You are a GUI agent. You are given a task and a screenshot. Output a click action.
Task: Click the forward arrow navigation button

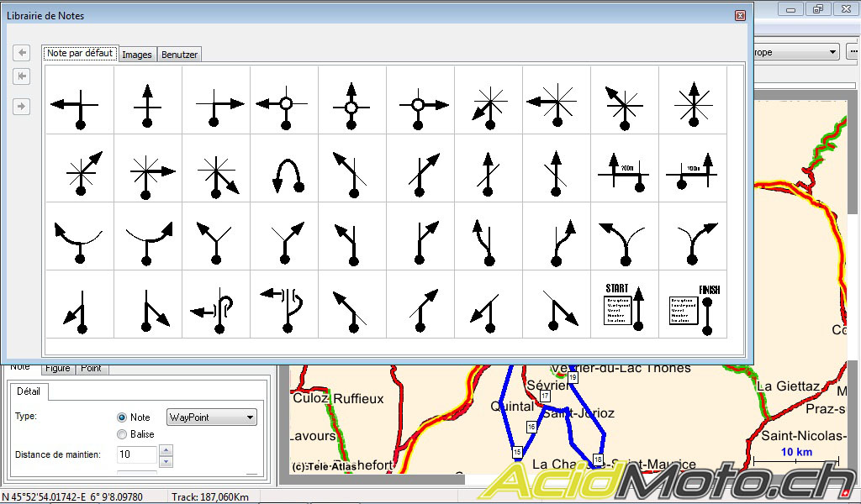click(x=21, y=106)
